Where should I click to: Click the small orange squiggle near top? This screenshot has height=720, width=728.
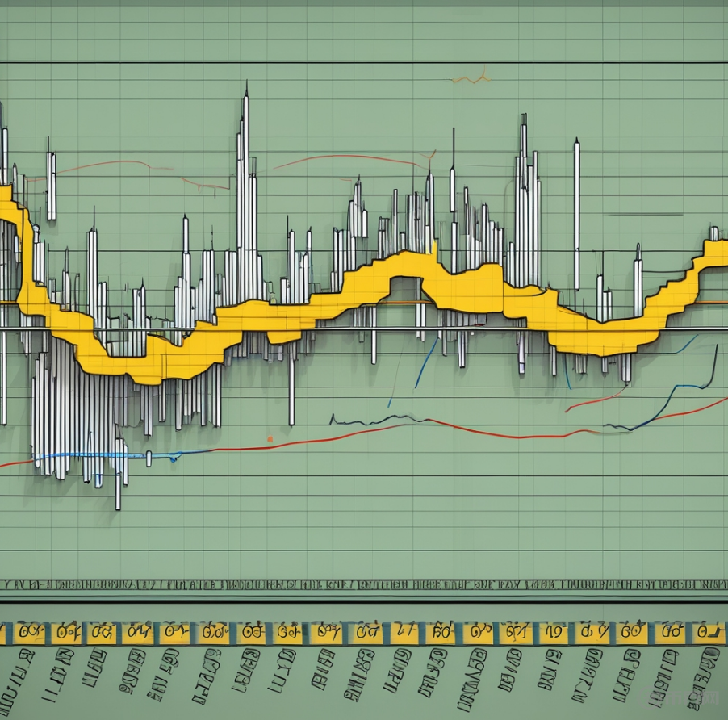[471, 79]
